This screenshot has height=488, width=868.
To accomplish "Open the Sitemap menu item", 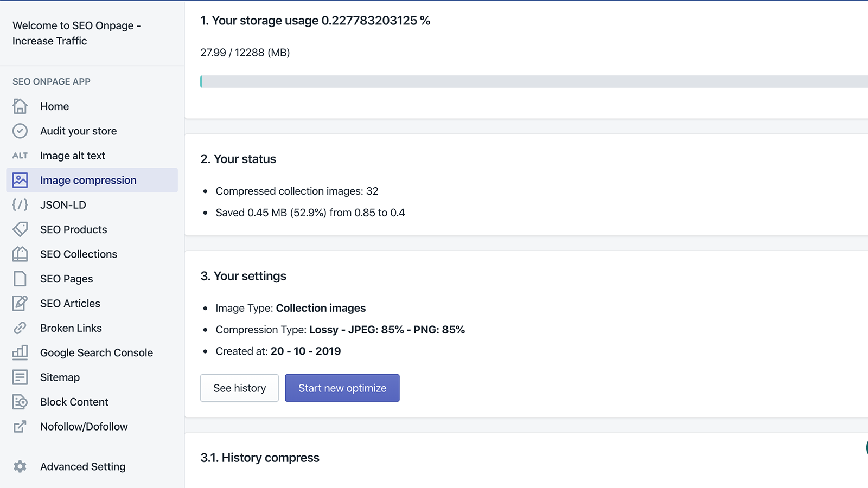I will click(x=60, y=377).
